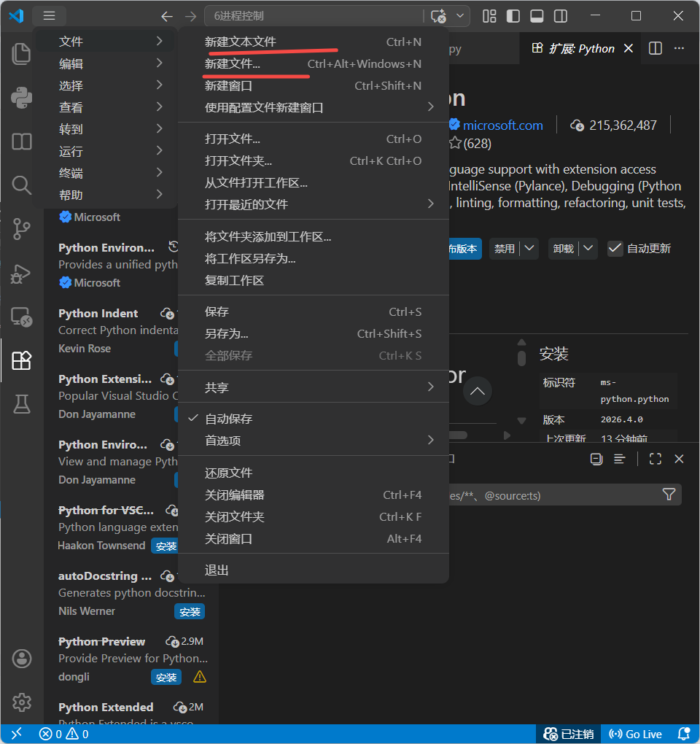Click the collapse all icon in panel

pos(596,459)
